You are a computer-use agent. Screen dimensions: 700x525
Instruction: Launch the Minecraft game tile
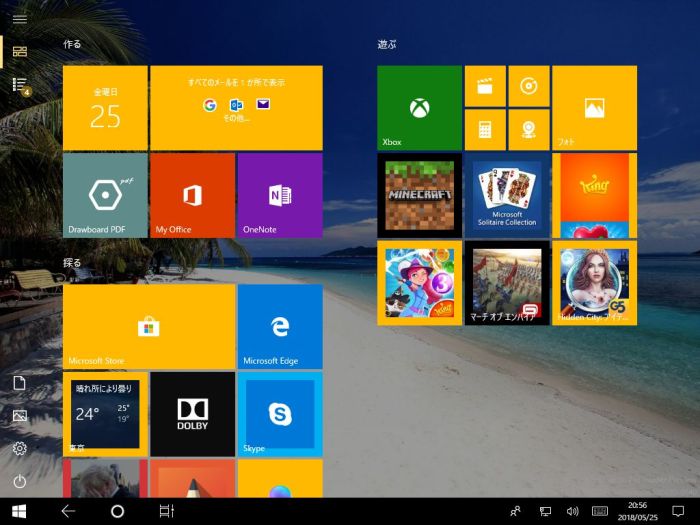[419, 196]
